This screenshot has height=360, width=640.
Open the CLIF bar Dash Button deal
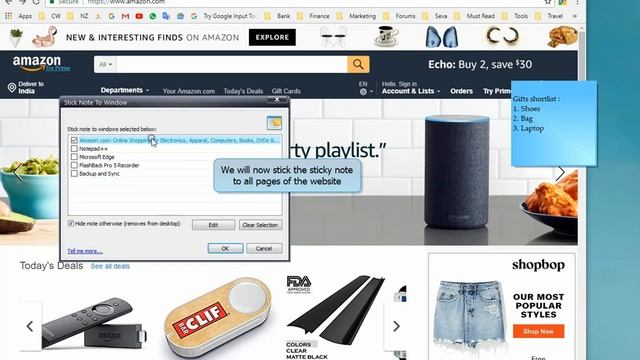(218, 317)
